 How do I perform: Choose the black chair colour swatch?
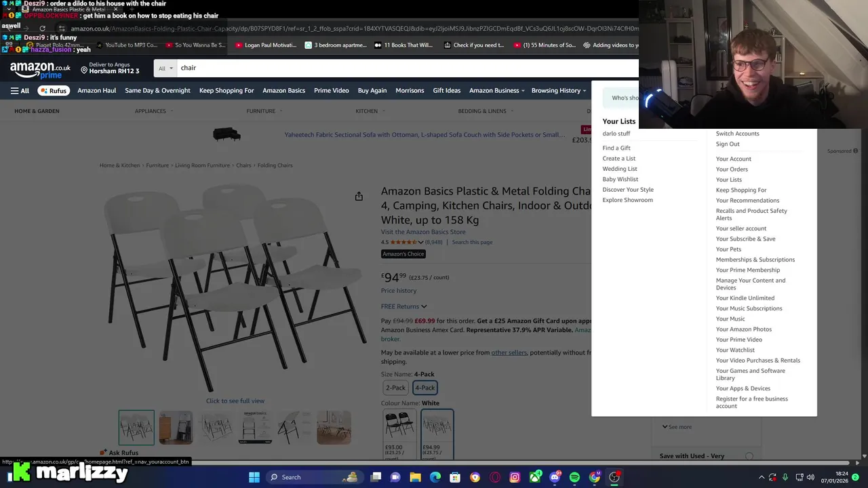click(399, 434)
